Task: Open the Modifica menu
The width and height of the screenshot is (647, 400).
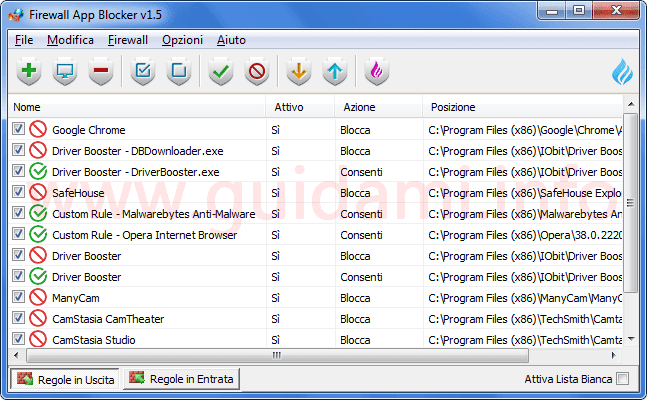Action: [70, 40]
